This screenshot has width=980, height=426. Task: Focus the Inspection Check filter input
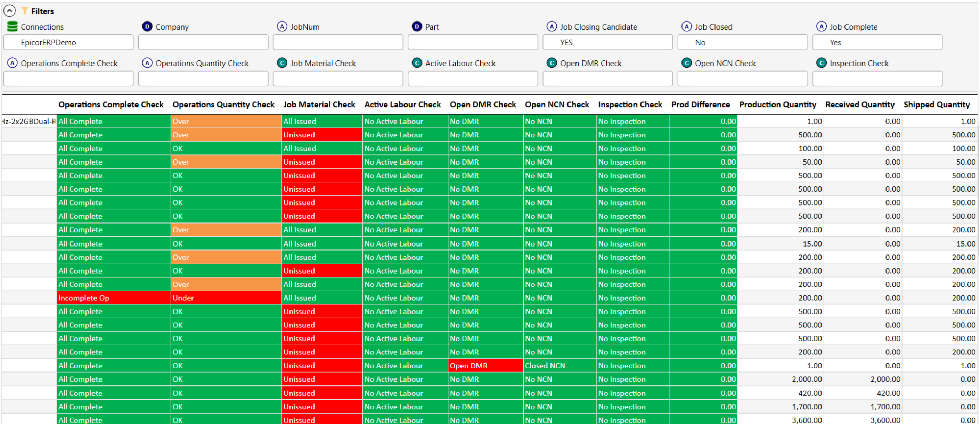pos(877,79)
